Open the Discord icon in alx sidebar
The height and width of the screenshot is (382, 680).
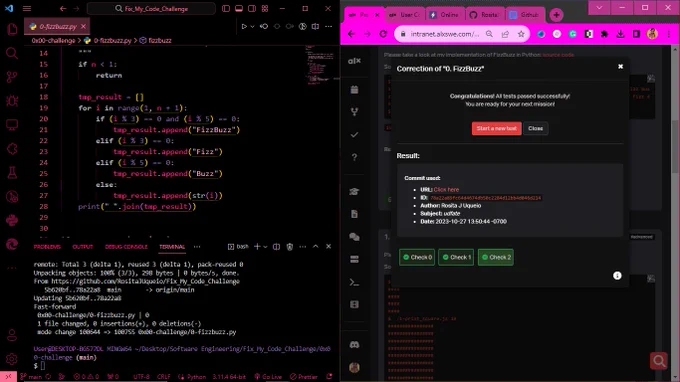tap(354, 345)
